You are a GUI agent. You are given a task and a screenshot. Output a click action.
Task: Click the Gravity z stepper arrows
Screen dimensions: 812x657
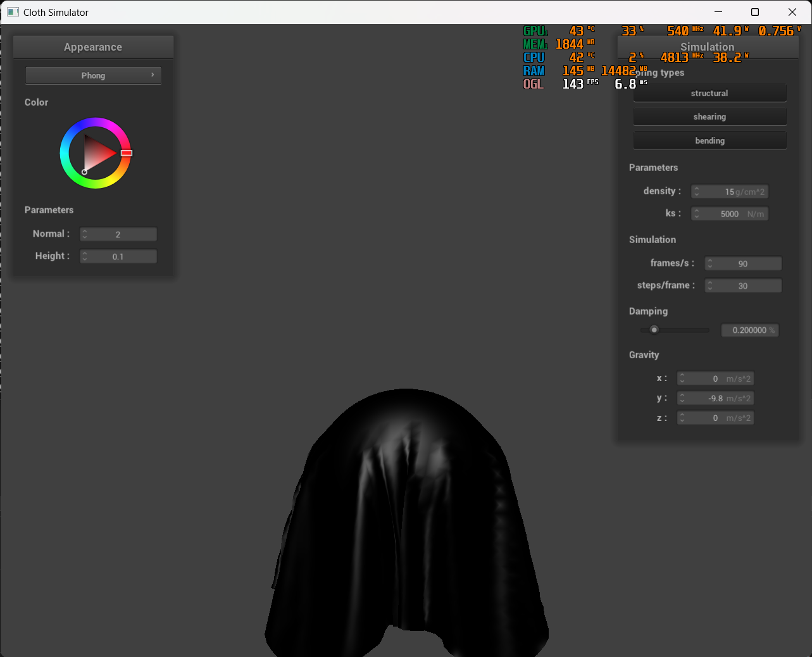[x=682, y=418]
